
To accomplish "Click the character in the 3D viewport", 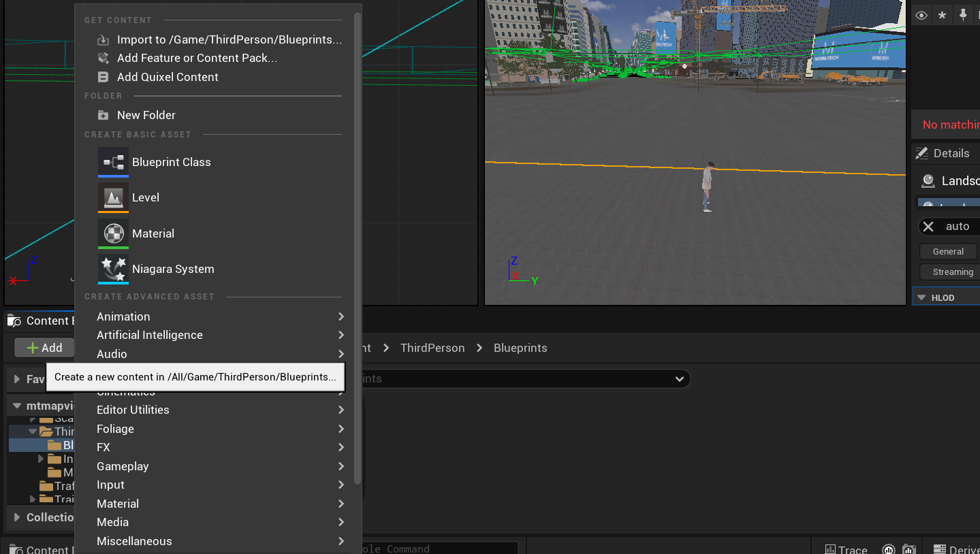I will [707, 187].
